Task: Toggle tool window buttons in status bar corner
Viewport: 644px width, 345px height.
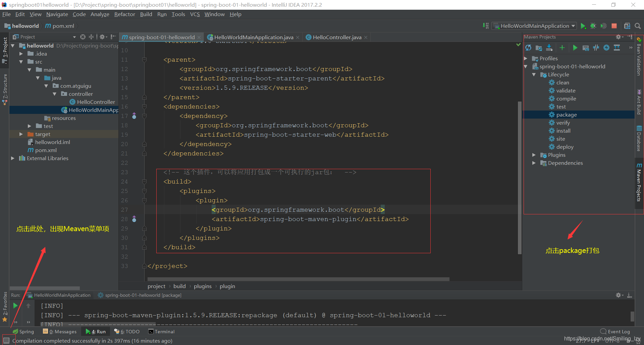Action: [6, 341]
